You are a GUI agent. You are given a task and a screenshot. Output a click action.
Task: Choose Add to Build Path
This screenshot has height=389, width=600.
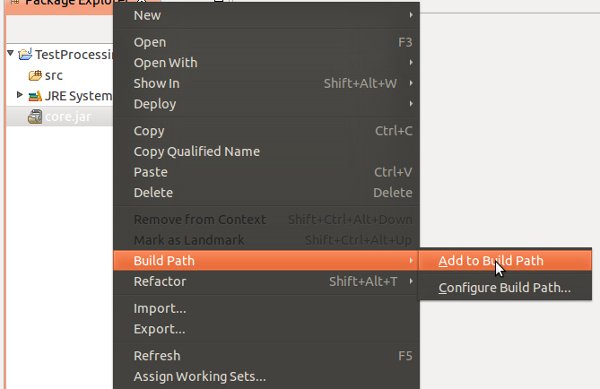505,260
